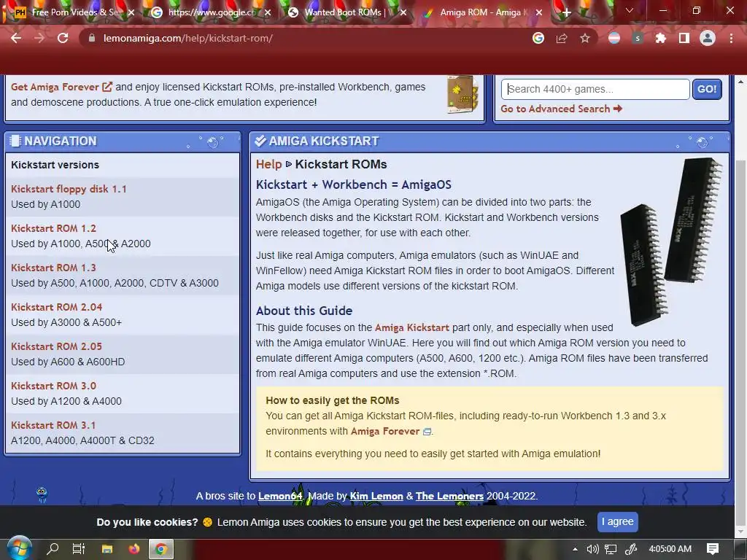
Task: Reload the current page
Action: tap(63, 38)
